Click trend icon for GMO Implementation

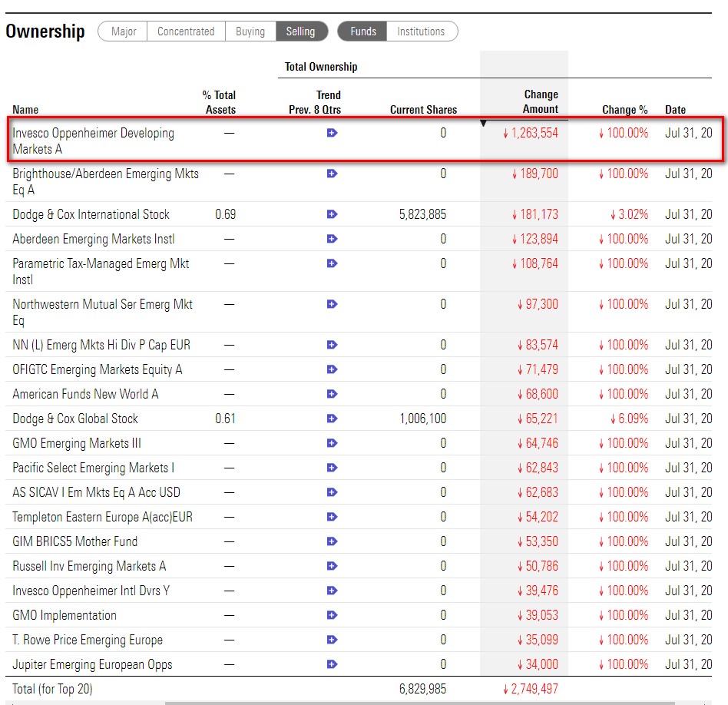(332, 615)
